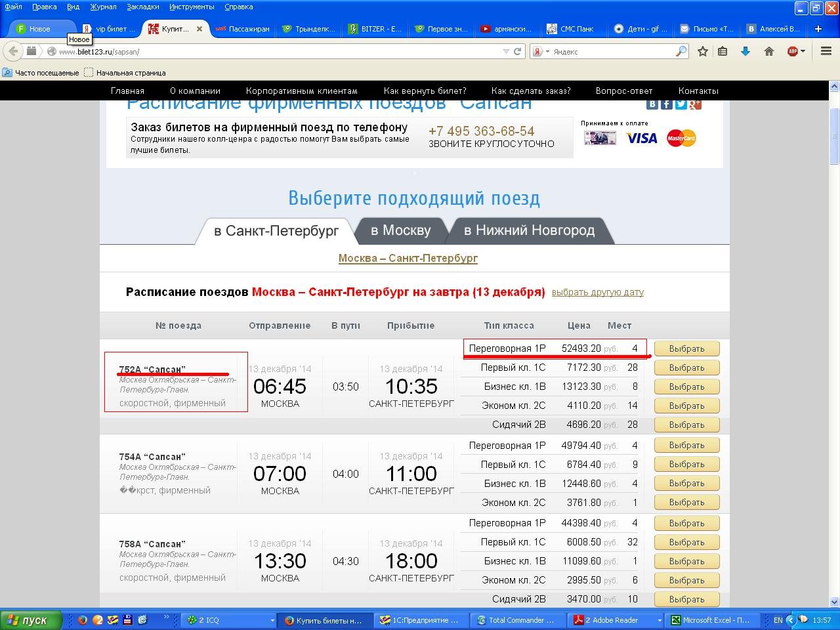Click Выбрать for 758A Первый кл. 1С
This screenshot has width=840, height=630.
click(686, 542)
